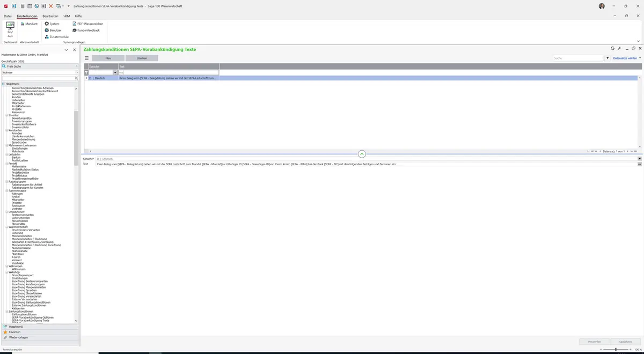644x354 pixels.
Task: Click the filter funnel icon next to Suche
Action: tap(608, 58)
